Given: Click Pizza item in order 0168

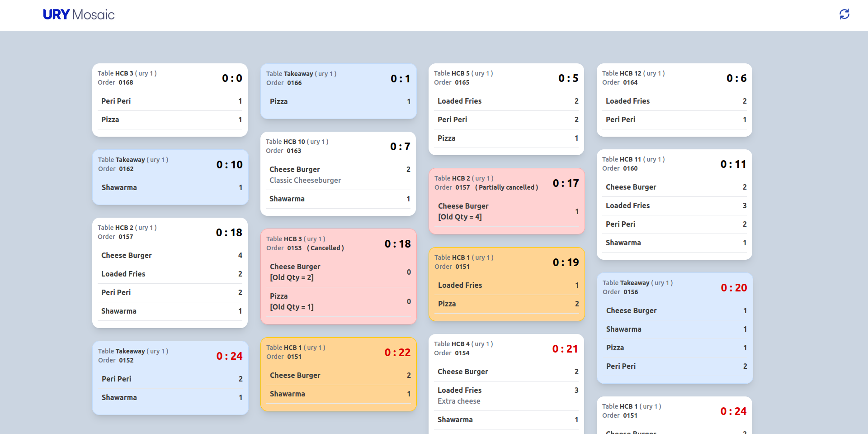Looking at the screenshot, I should 170,119.
